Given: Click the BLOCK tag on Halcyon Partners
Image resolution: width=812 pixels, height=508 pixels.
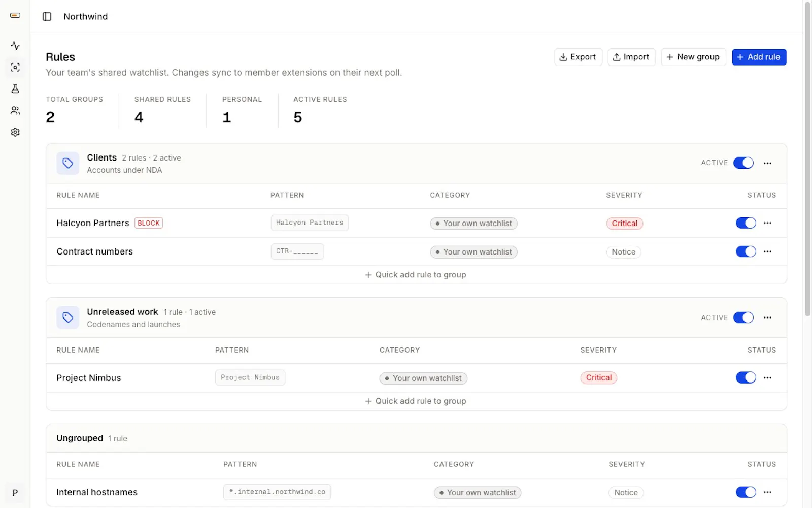Looking at the screenshot, I should pyautogui.click(x=149, y=223).
